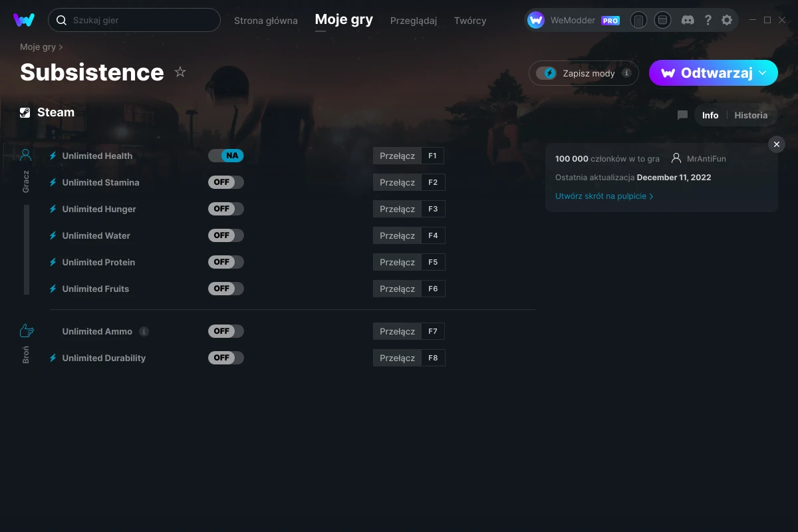The width and height of the screenshot is (798, 532).
Task: Click the info icon beside Unlimited Ammo
Action: click(144, 331)
